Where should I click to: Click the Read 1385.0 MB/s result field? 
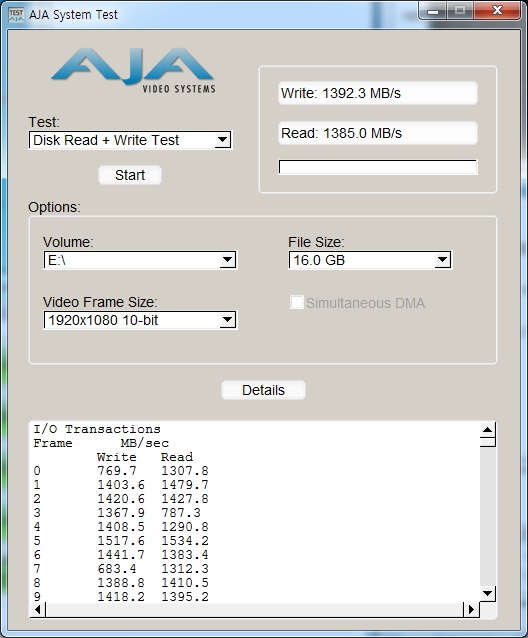tap(377, 133)
